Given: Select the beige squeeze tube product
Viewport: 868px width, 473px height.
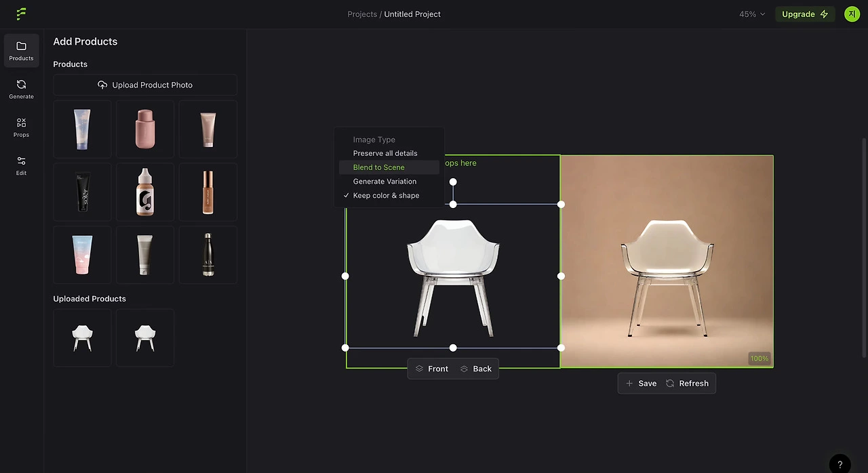Looking at the screenshot, I should (208, 129).
